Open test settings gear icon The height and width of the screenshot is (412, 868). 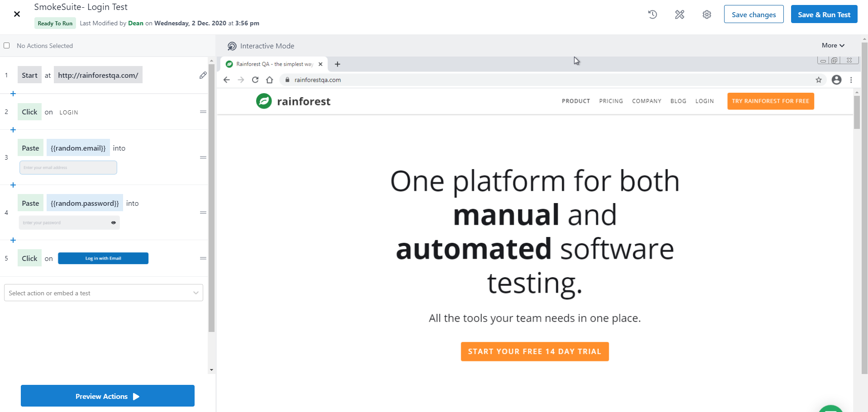pos(706,14)
